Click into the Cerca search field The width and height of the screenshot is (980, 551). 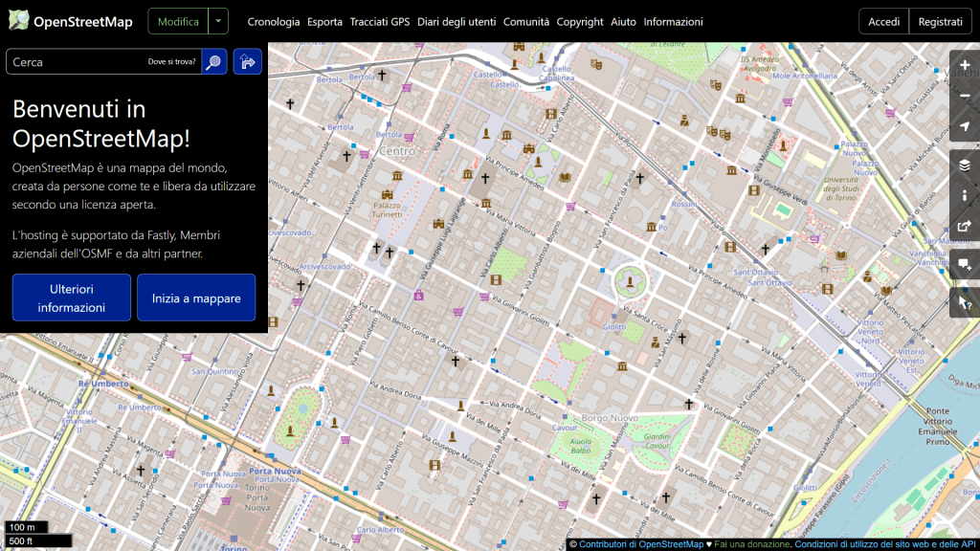(x=77, y=62)
